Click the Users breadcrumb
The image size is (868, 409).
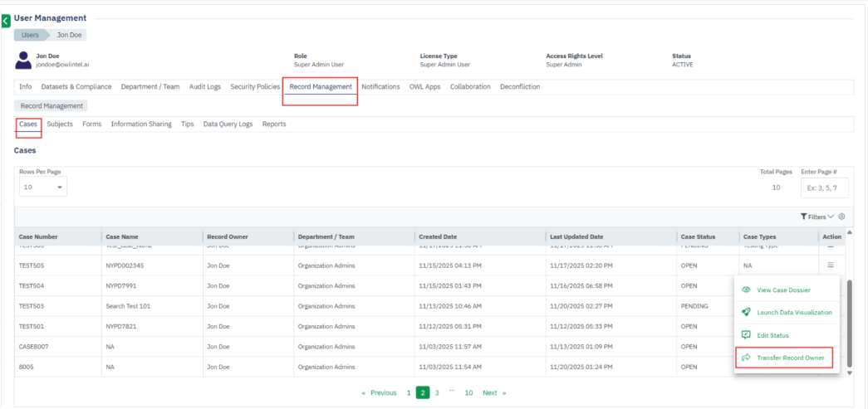[30, 35]
